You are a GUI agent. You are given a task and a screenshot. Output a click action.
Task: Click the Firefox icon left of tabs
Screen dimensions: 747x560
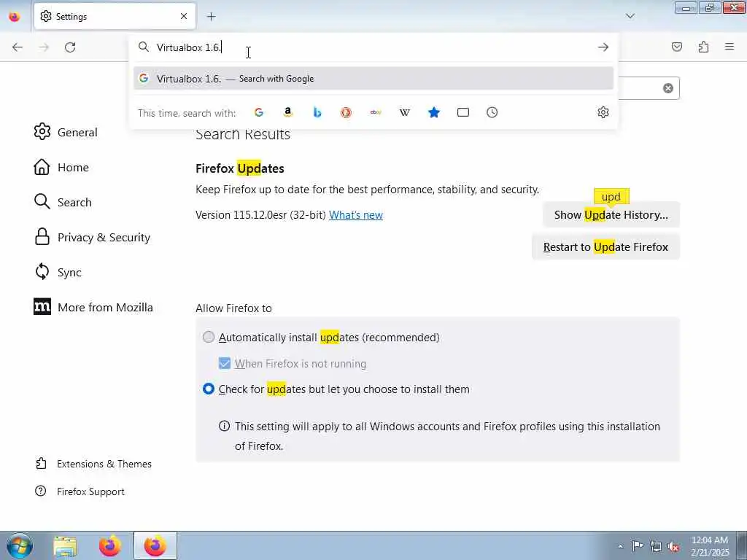pyautogui.click(x=15, y=17)
